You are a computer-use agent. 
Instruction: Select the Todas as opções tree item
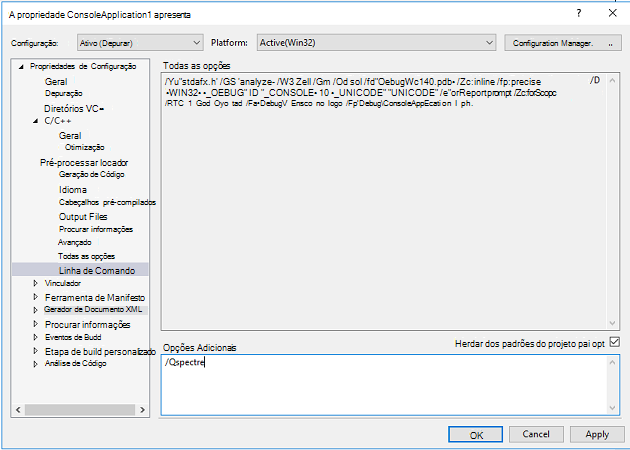(x=86, y=256)
